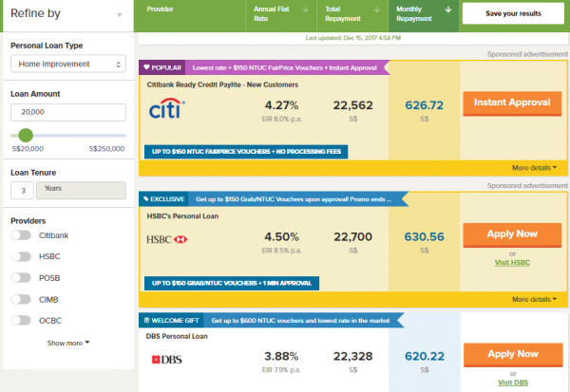Click the Last updated timestamp text

click(353, 38)
